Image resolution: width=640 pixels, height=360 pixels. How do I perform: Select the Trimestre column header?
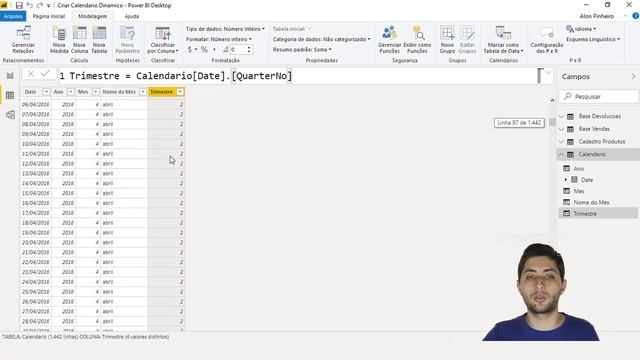[162, 92]
